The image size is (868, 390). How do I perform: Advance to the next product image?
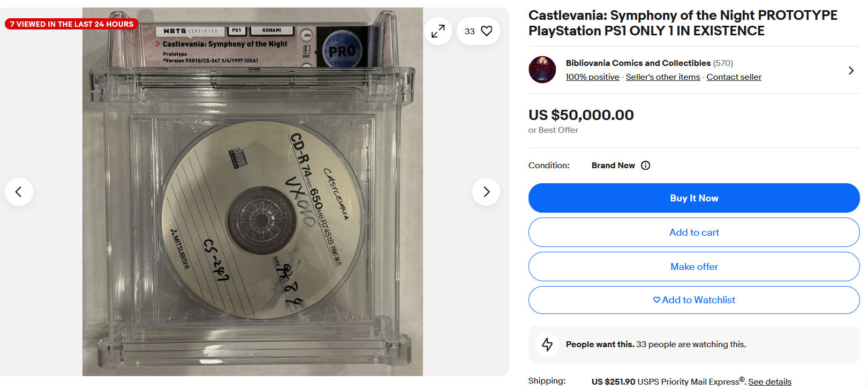486,192
